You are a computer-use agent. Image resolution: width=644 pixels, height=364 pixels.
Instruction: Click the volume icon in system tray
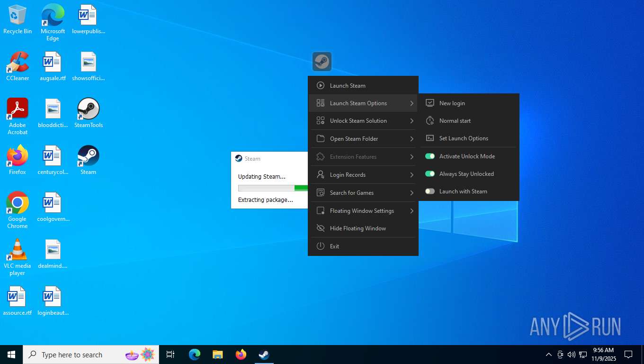tap(572, 355)
